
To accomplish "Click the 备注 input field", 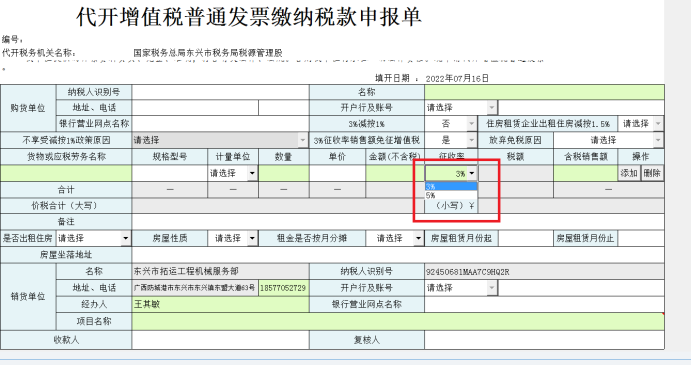I will click(x=398, y=222).
